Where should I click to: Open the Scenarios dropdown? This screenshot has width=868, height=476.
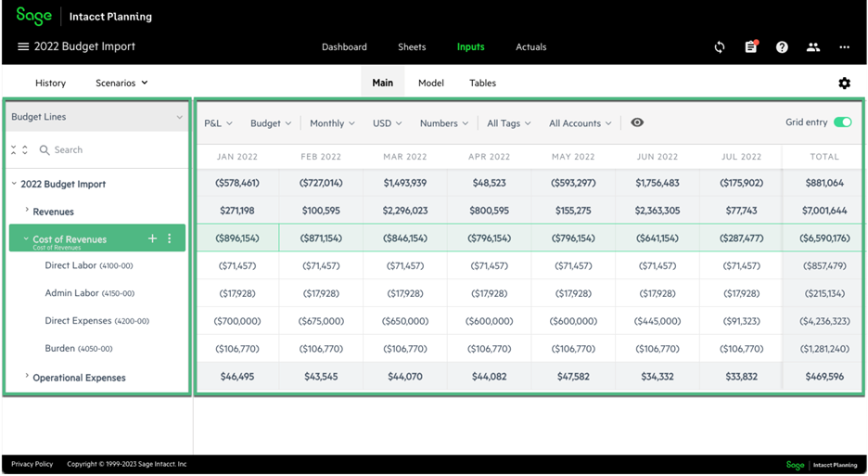[x=121, y=83]
